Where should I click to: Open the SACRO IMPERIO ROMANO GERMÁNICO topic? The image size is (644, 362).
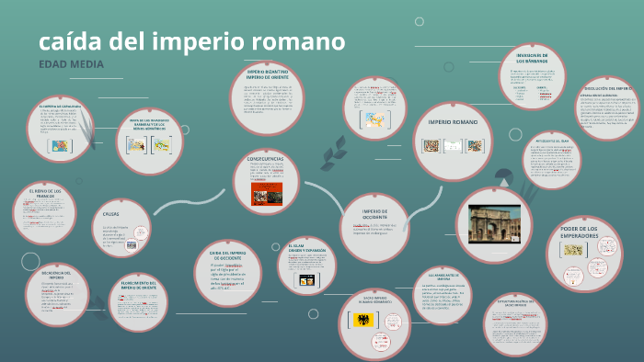click(x=374, y=324)
